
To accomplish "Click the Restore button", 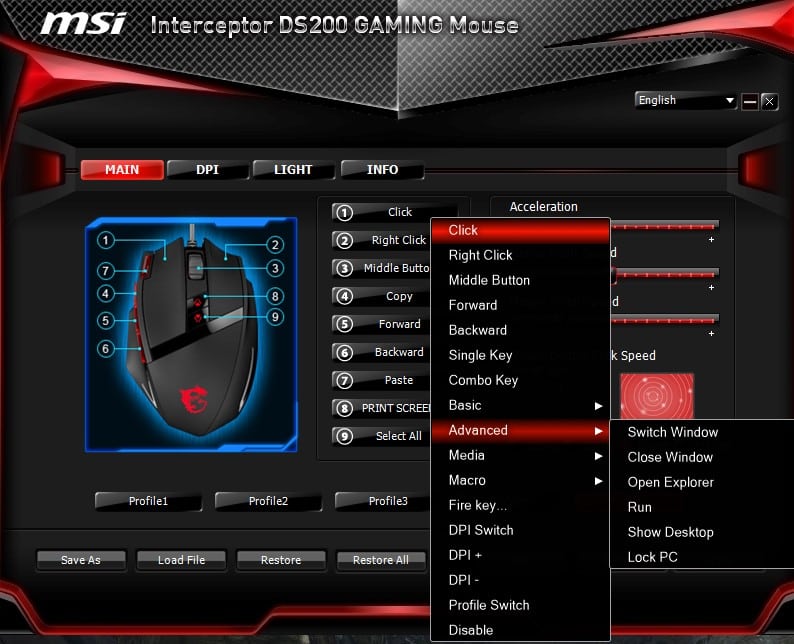I will (x=281, y=560).
